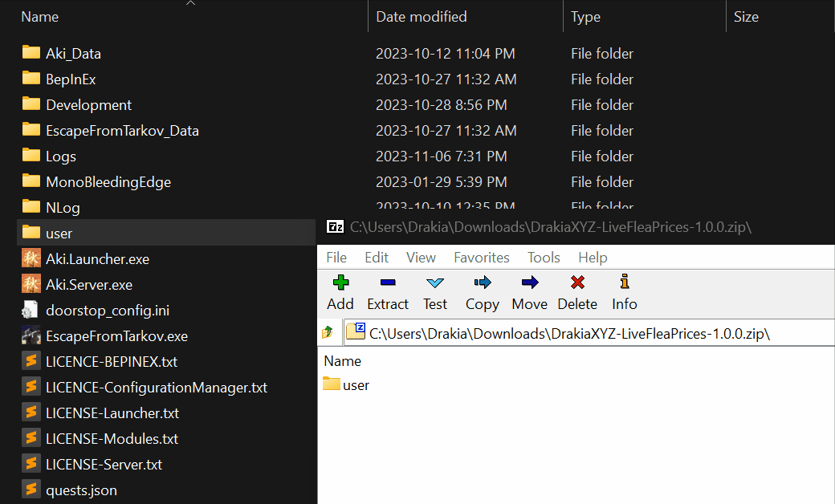This screenshot has height=504, width=835.
Task: Click the Extract minus icon in 7-Zip
Action: click(x=388, y=282)
